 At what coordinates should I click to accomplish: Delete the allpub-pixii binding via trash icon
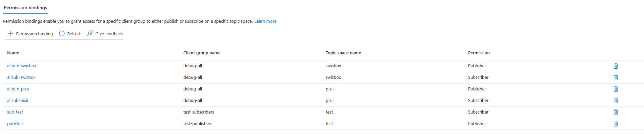(616, 89)
